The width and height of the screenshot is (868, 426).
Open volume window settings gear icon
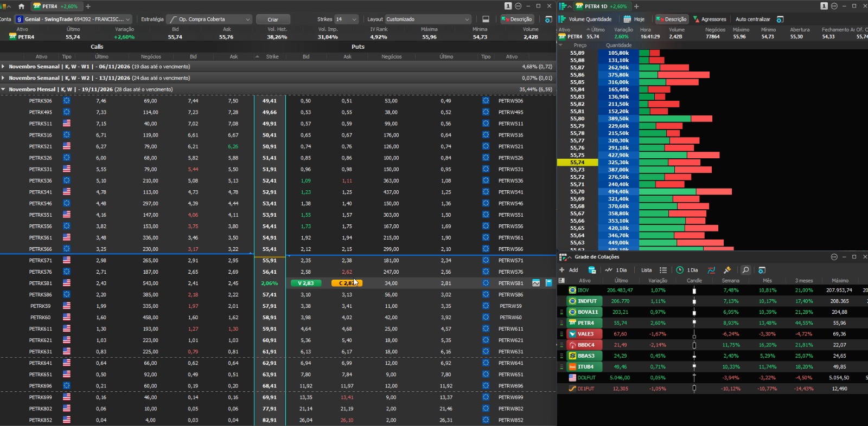pyautogui.click(x=780, y=19)
